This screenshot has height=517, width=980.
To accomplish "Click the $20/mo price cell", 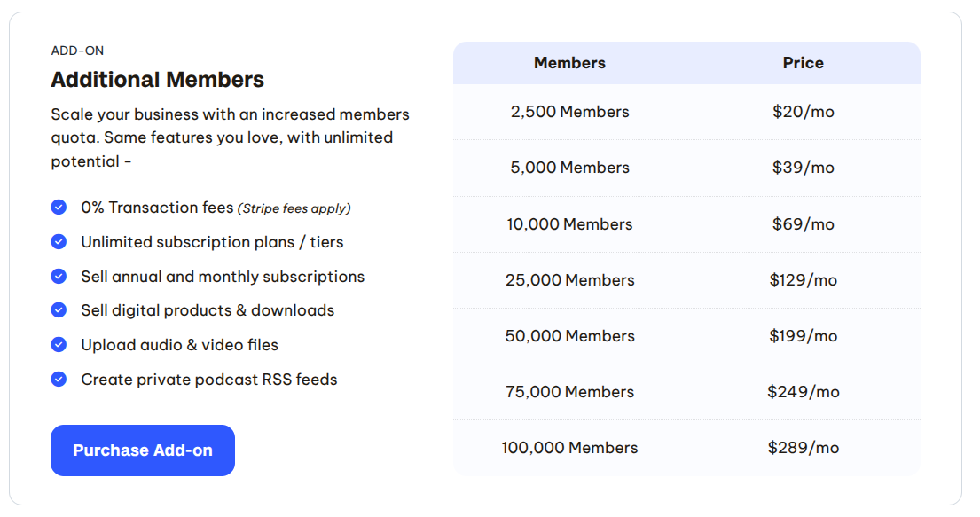I will pos(803,112).
